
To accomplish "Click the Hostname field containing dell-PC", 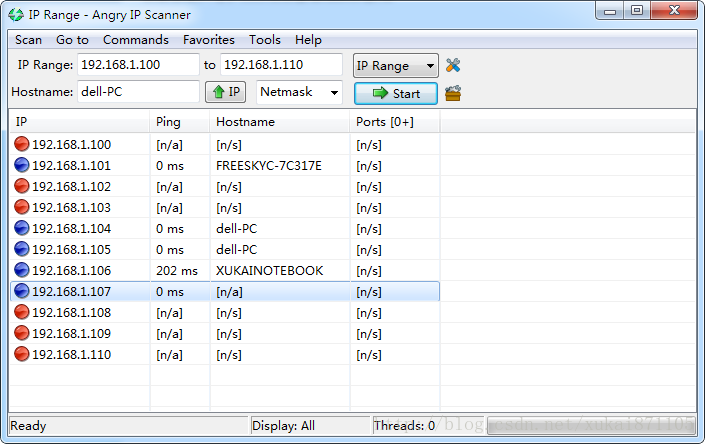I will 138,92.
